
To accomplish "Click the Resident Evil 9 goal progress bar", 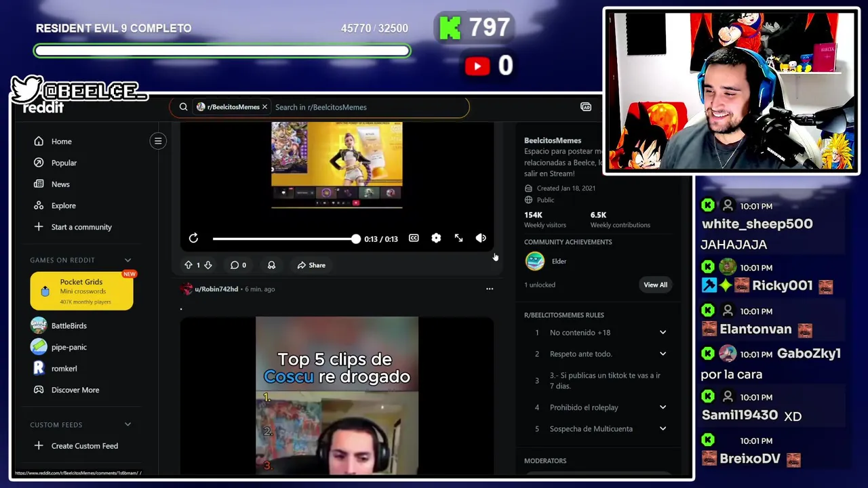I will pos(222,51).
